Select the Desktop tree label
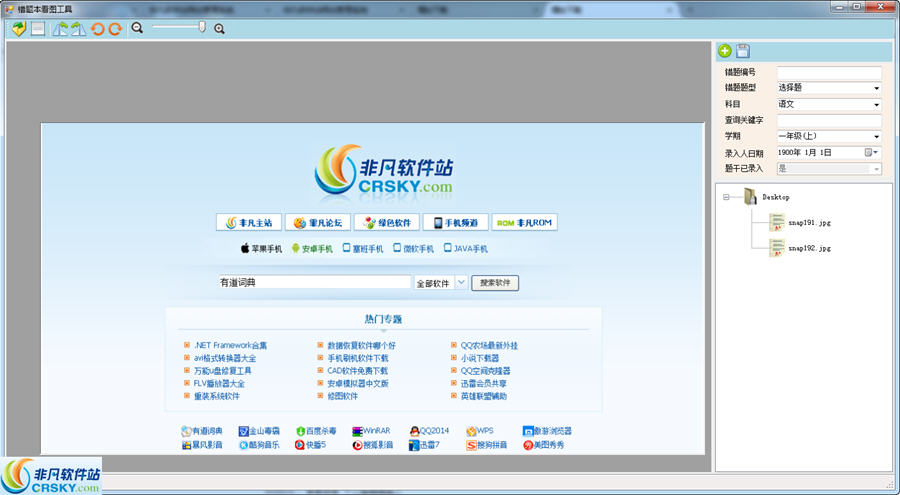This screenshot has height=495, width=900. (x=775, y=197)
